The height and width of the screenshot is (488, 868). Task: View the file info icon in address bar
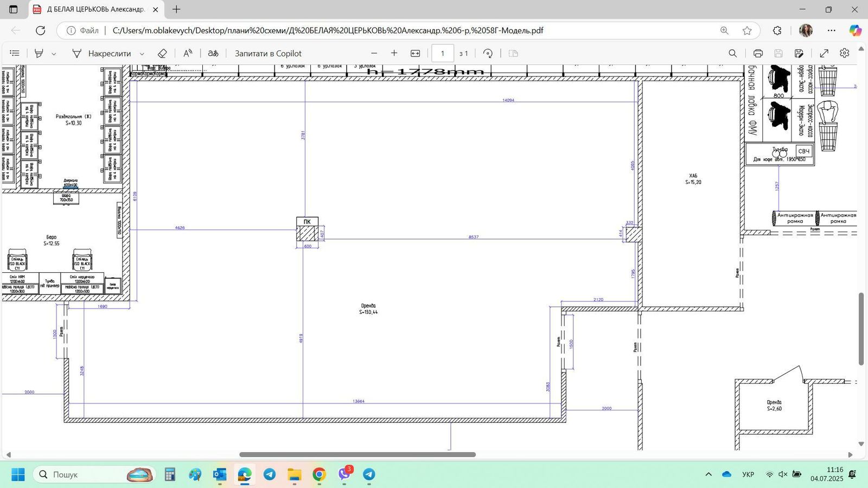click(x=71, y=30)
